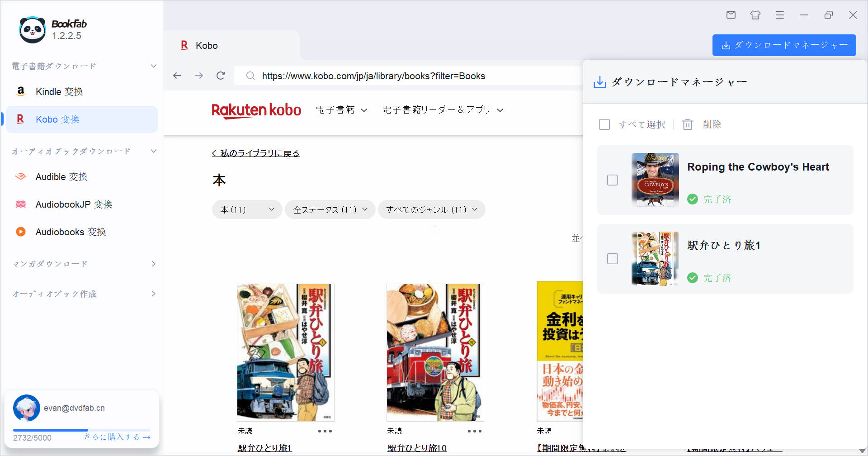Screen dimensions: 868x456
Task: Select Audible 変換 in the sidebar
Action: click(61, 177)
